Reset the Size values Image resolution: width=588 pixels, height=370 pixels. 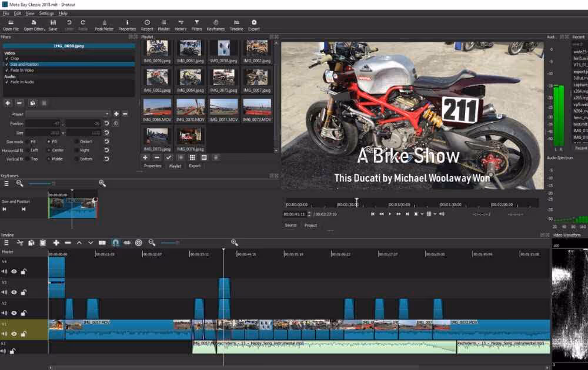tap(106, 133)
